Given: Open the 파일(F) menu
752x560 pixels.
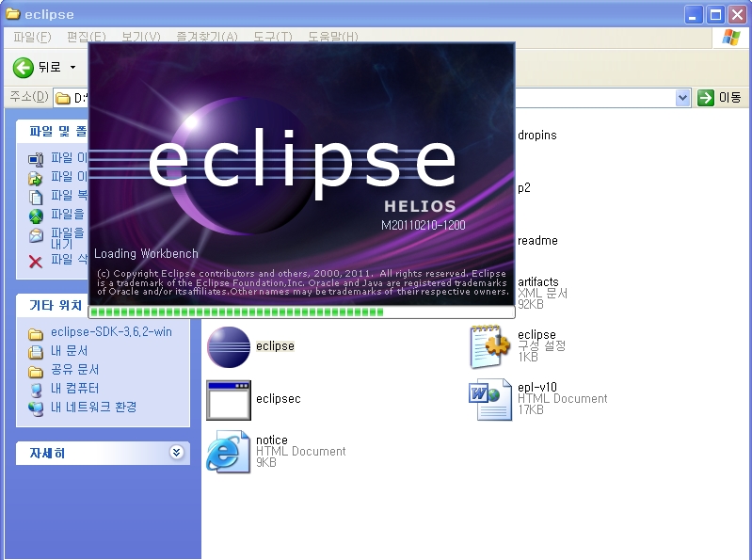Looking at the screenshot, I should (32, 37).
